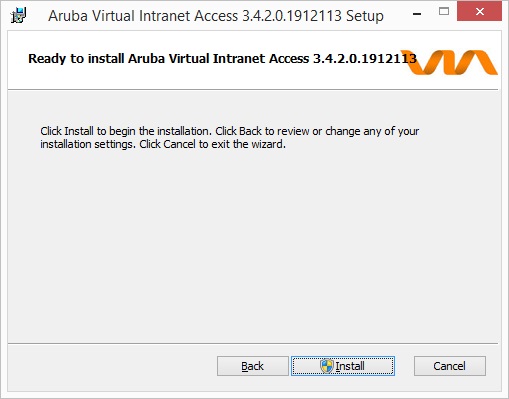Click the 'Click Cancel to exit the wizard' sentence
The width and height of the screenshot is (509, 399).
[x=212, y=144]
